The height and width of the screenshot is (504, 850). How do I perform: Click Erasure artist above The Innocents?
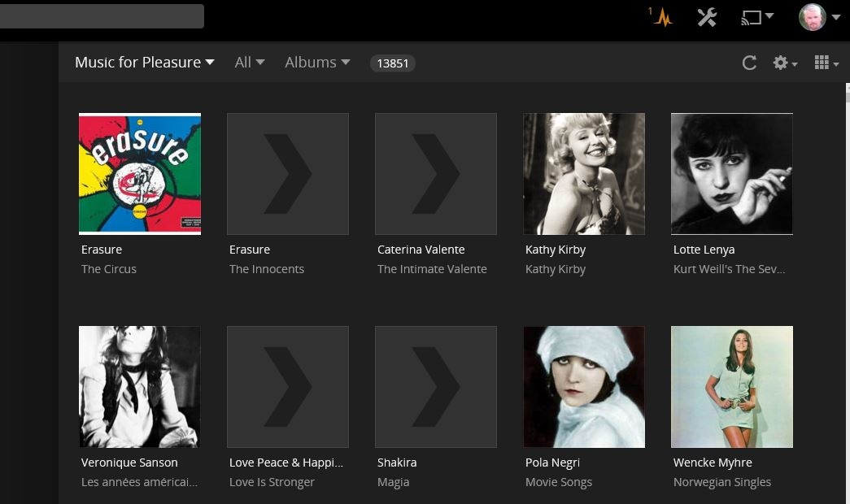250,250
